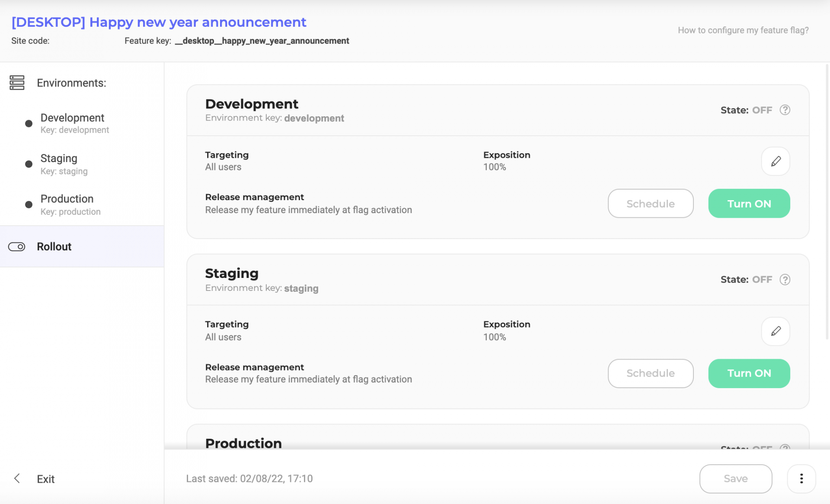Open help icon next to Development state
The width and height of the screenshot is (830, 504).
pos(785,110)
